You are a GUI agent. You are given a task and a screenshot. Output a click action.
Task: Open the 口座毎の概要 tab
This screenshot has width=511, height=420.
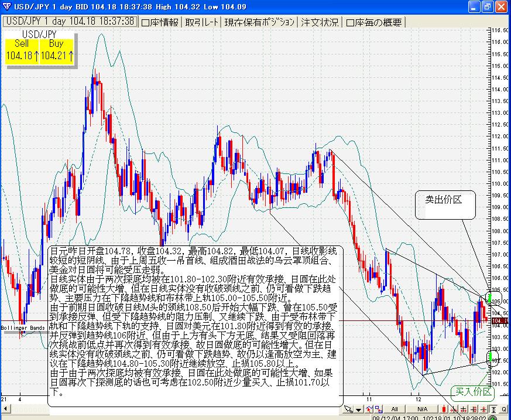[x=374, y=22]
